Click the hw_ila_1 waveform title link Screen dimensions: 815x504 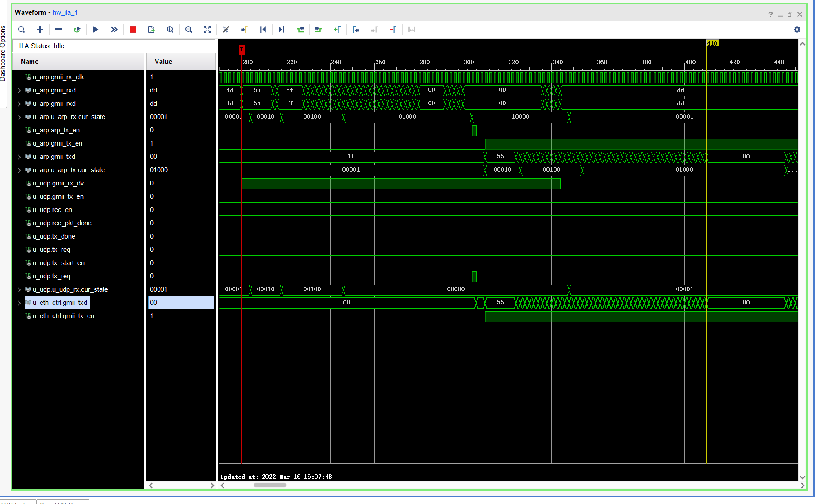point(65,12)
